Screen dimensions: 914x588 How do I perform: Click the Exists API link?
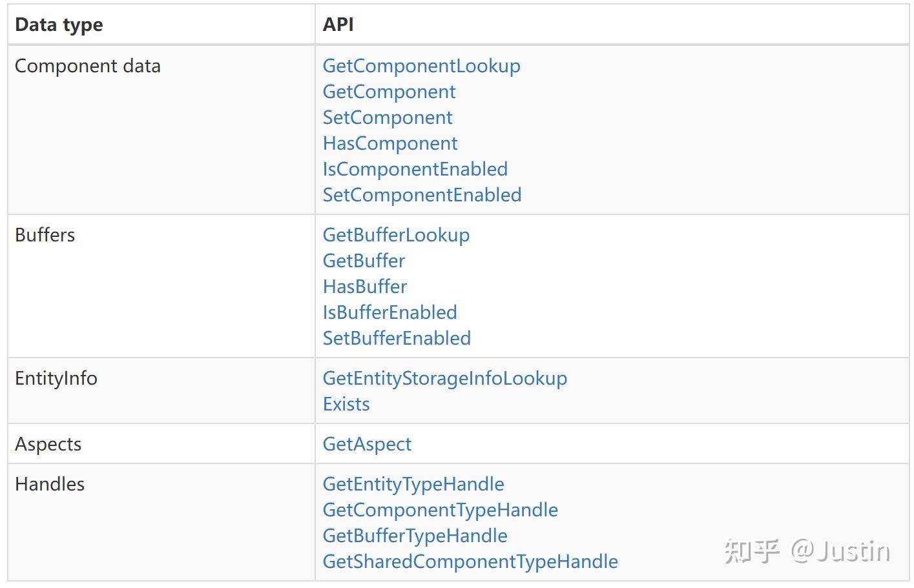coord(346,404)
